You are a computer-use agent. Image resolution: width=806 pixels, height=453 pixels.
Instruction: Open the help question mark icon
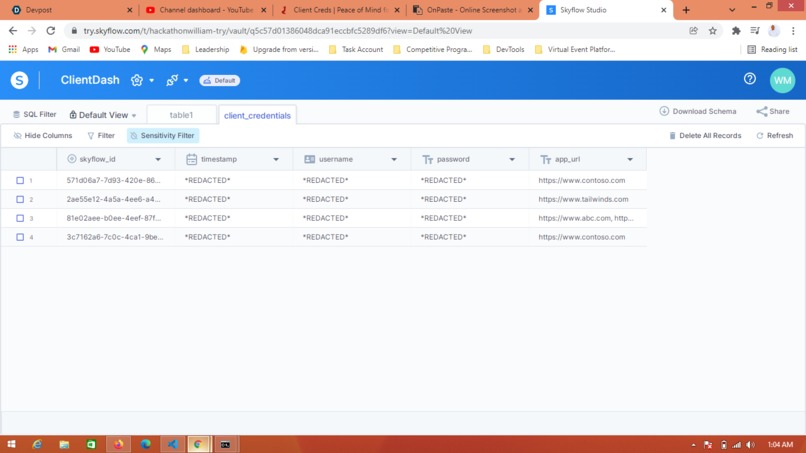749,79
